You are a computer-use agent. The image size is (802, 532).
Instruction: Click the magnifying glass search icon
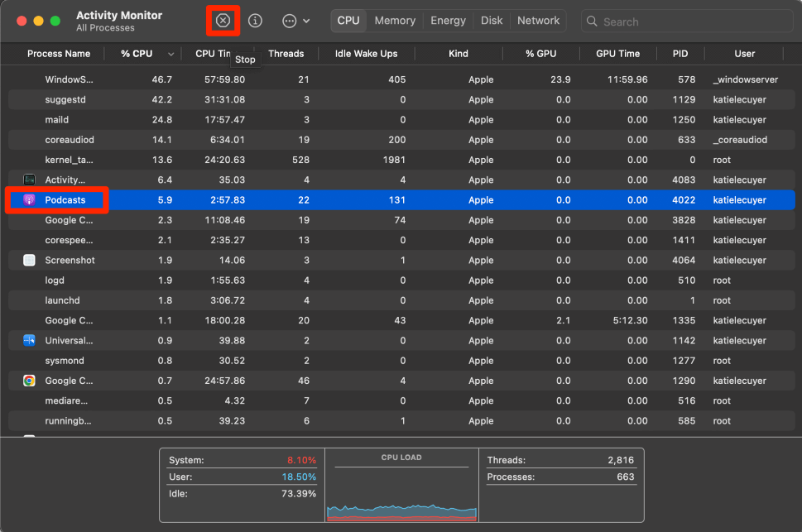(593, 22)
